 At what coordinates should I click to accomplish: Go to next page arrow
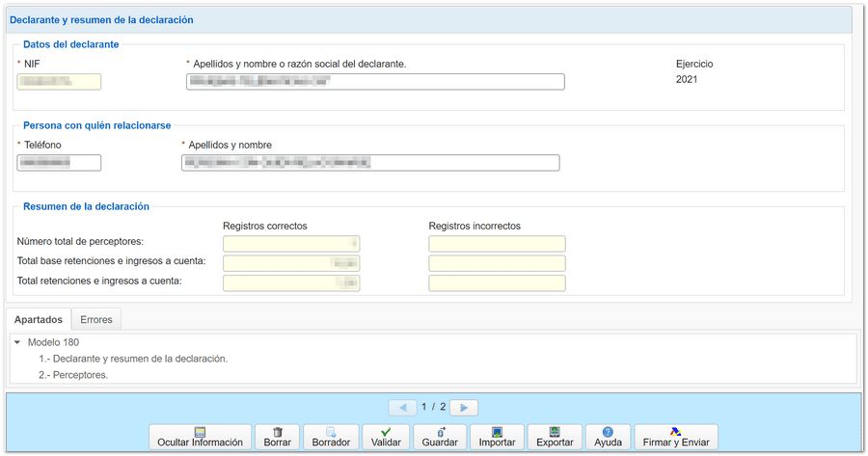(x=464, y=408)
